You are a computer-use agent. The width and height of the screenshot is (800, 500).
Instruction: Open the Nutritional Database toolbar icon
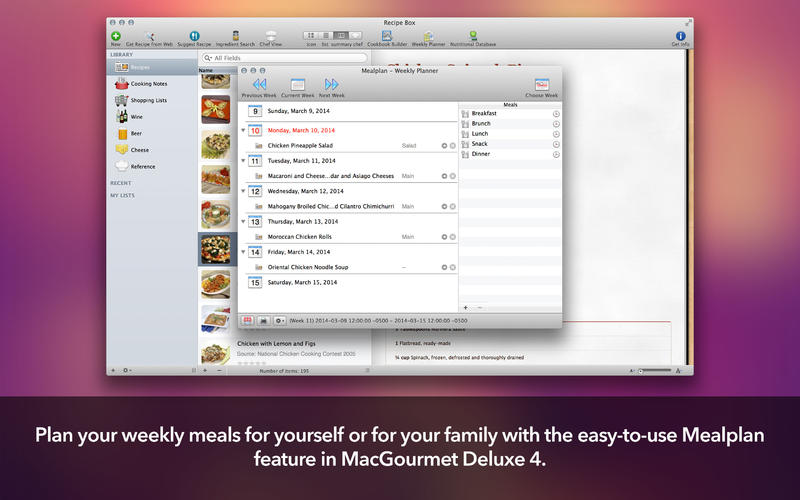pos(473,36)
